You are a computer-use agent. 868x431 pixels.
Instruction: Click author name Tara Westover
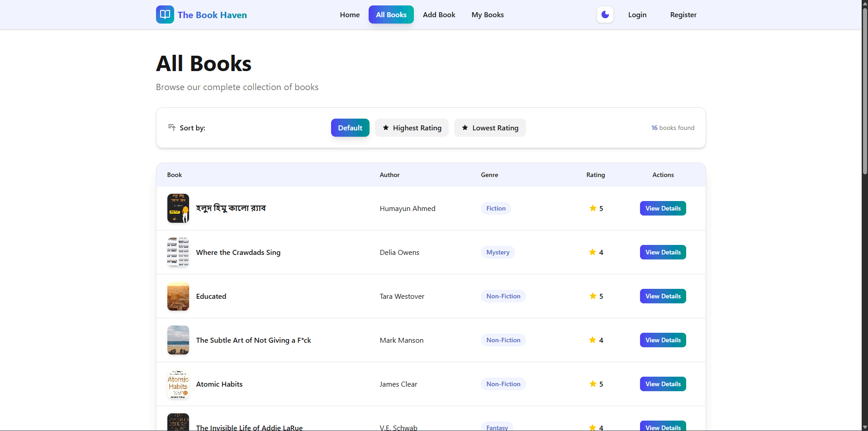[402, 296]
